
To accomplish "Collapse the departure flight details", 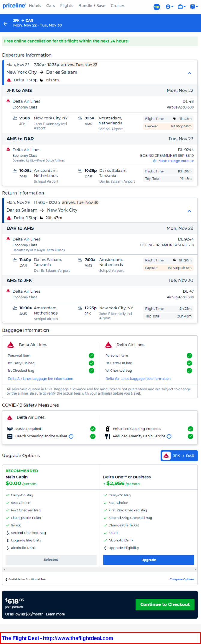I will [189, 73].
